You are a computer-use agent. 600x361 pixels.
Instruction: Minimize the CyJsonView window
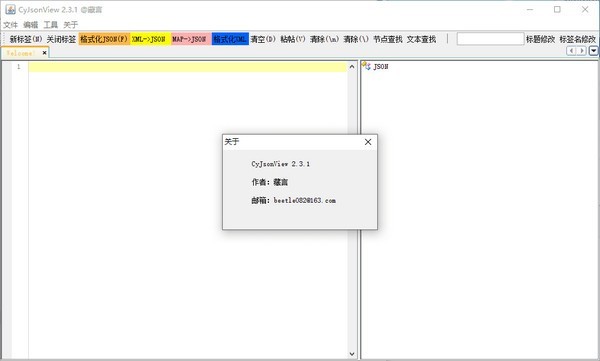coord(530,10)
